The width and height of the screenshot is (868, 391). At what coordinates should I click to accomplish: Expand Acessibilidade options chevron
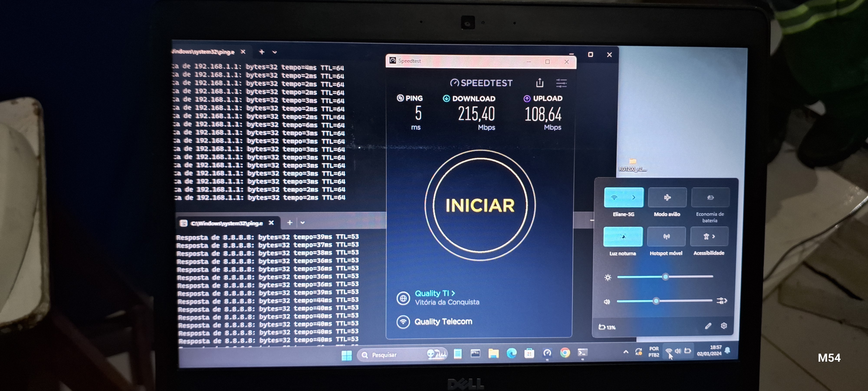coord(714,237)
